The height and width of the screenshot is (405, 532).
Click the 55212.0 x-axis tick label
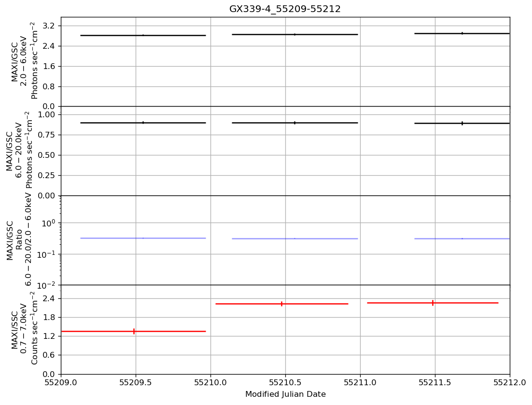(510, 383)
